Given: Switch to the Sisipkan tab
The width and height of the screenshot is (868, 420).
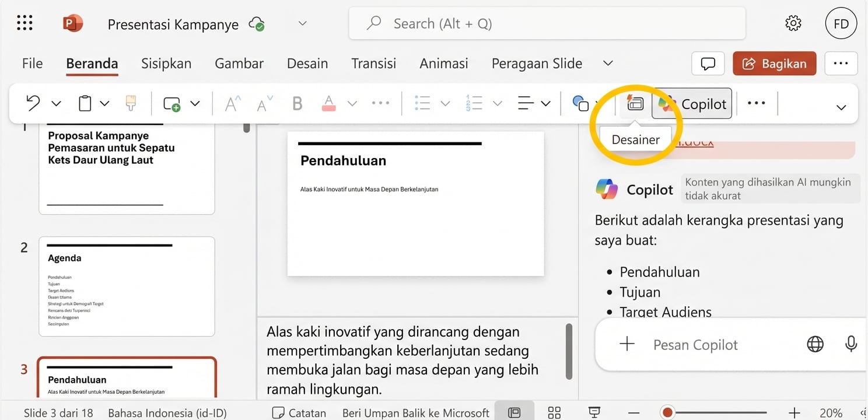Looking at the screenshot, I should [x=166, y=63].
